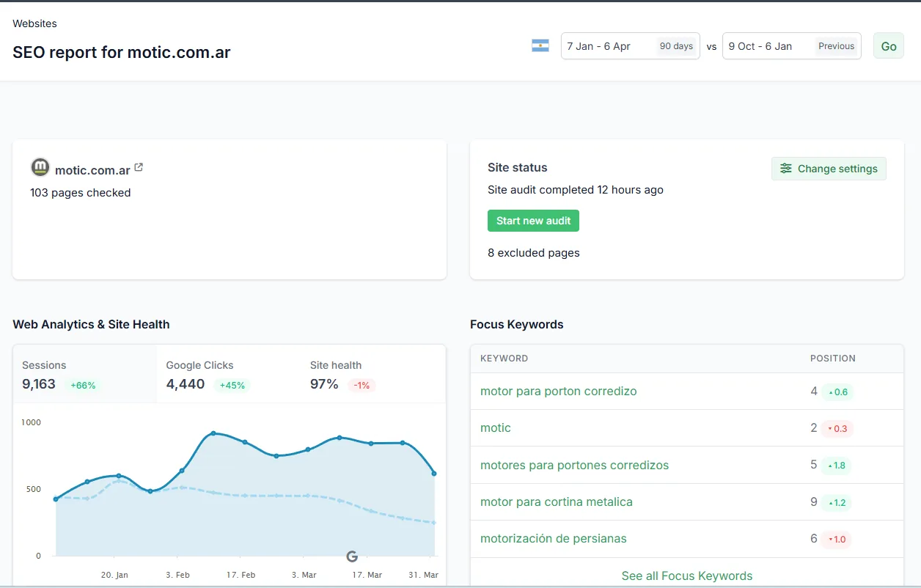Click the 97% site health value
This screenshot has width=921, height=588.
coord(324,384)
